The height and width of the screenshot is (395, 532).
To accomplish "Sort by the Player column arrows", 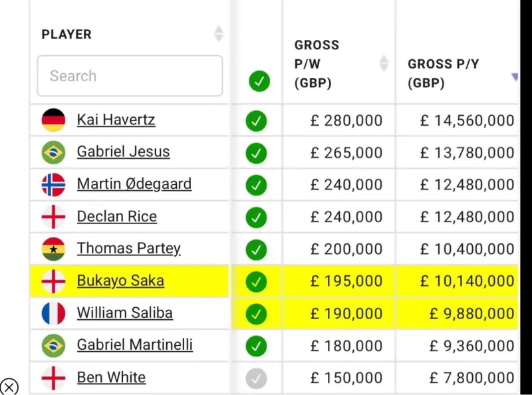I will (219, 34).
